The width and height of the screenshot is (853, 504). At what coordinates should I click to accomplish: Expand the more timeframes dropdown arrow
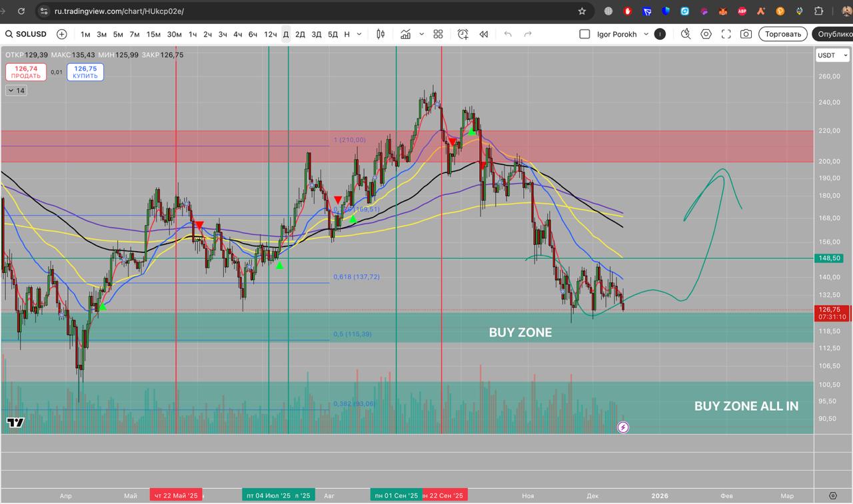coord(360,34)
